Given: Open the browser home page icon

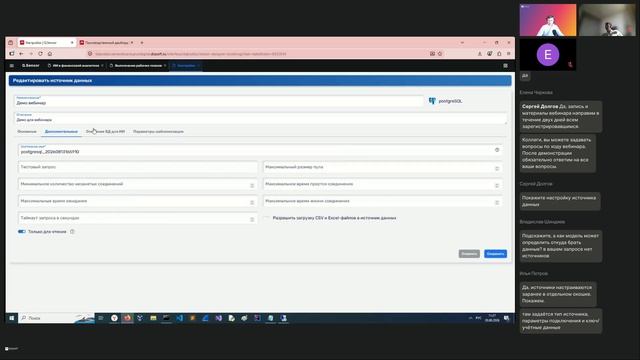Looking at the screenshot, I should point(50,53).
